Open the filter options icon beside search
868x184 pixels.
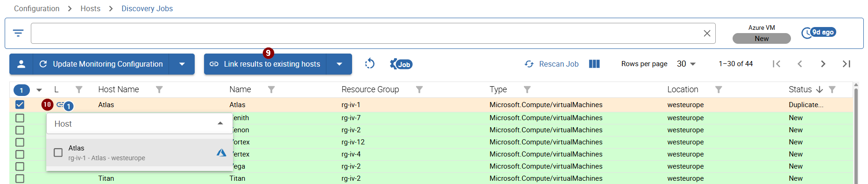point(18,33)
